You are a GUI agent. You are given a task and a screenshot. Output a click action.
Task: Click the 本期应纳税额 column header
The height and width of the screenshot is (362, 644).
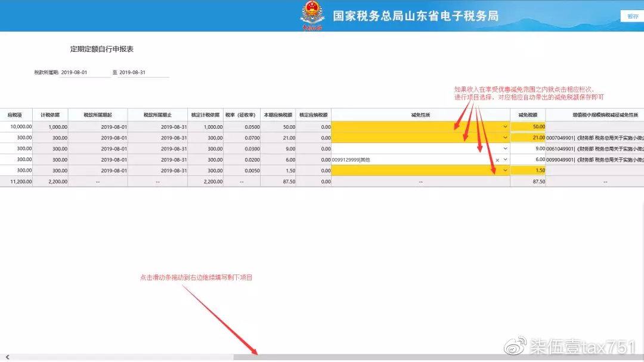pyautogui.click(x=278, y=115)
